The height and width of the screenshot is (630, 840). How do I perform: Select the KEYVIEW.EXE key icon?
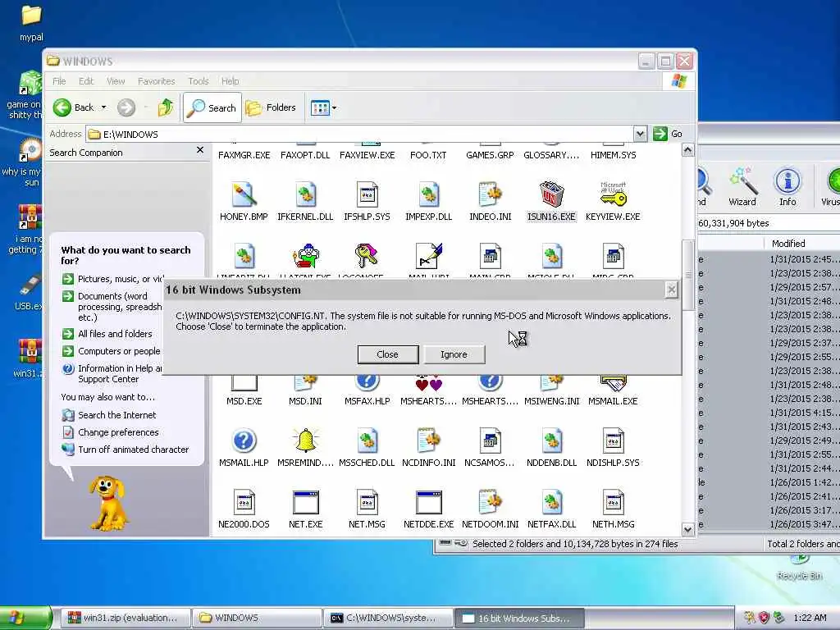pos(613,194)
